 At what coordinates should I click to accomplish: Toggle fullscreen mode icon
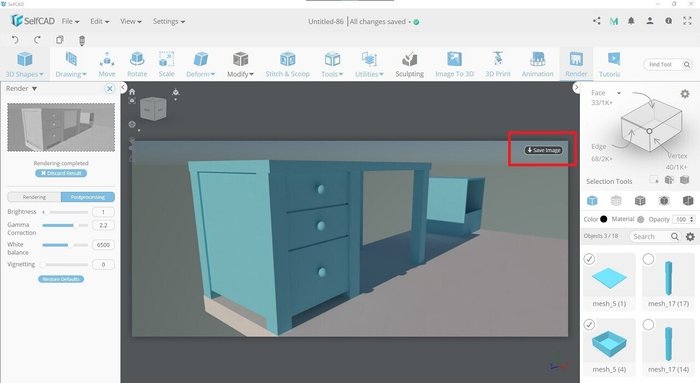(x=688, y=21)
